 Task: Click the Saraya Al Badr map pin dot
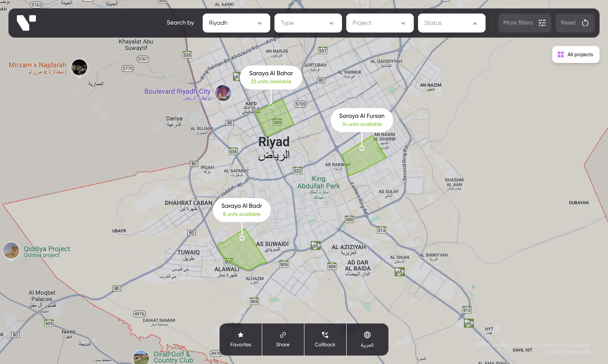coord(242,238)
